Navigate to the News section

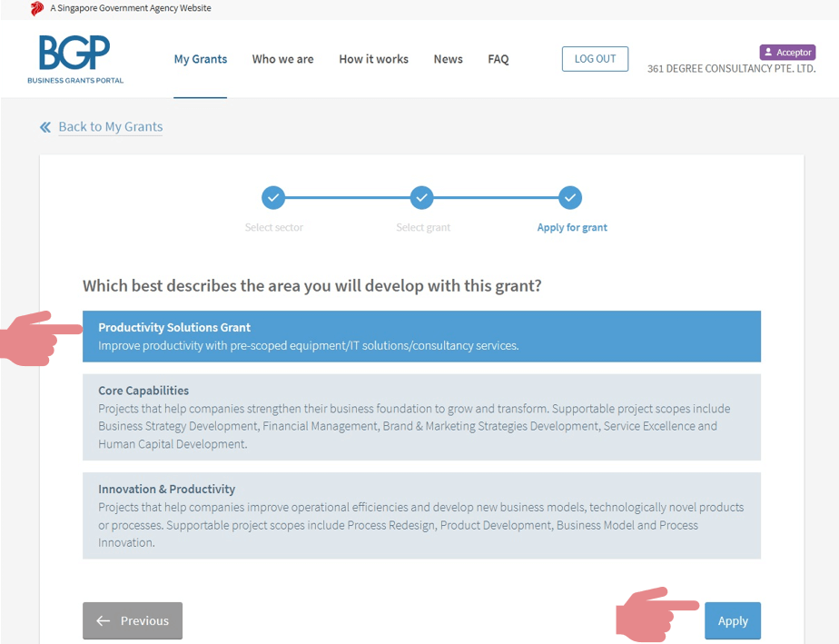(448, 59)
